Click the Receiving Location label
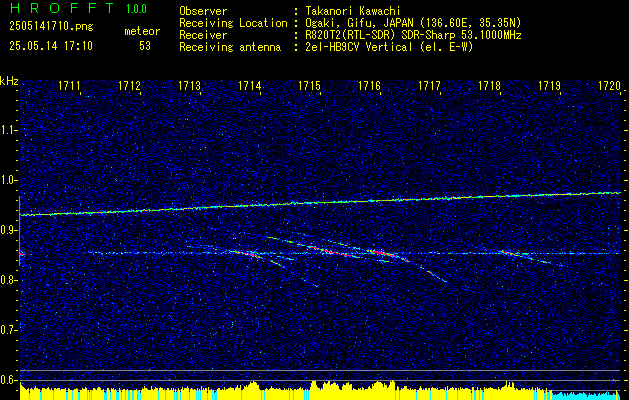The width and height of the screenshot is (629, 400). click(233, 23)
